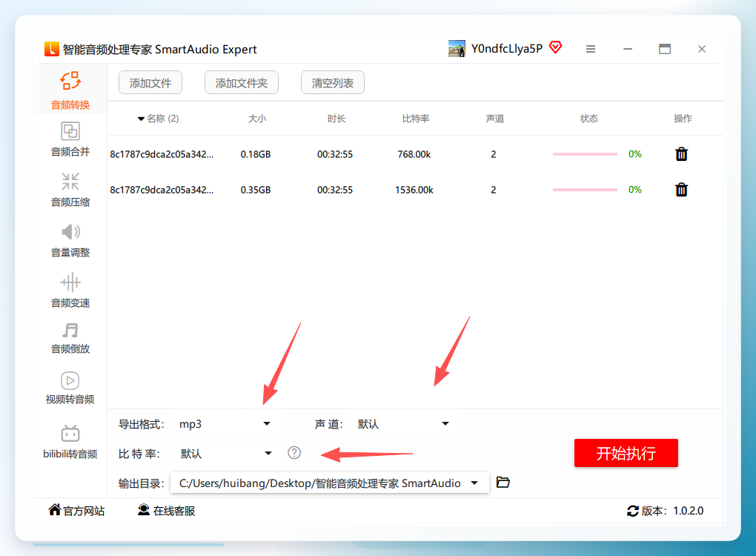Click the 0.18GB size cell
This screenshot has width=756, height=556.
pyautogui.click(x=256, y=154)
